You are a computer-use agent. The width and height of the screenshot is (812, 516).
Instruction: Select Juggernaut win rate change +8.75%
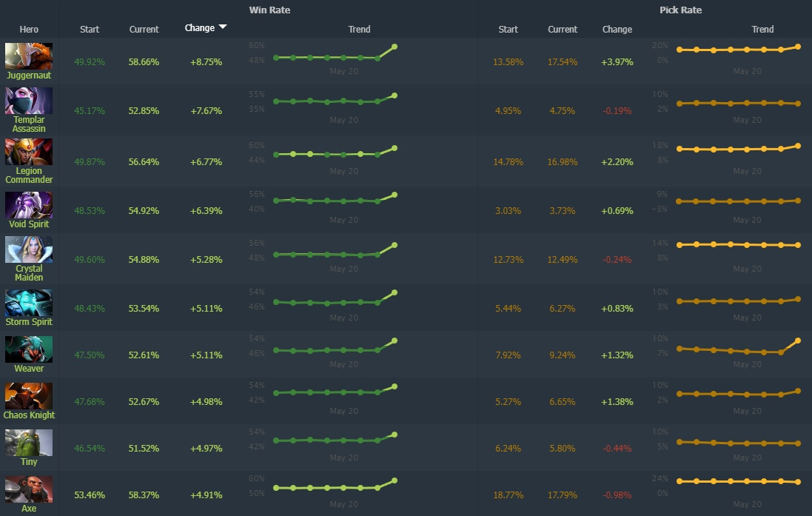click(206, 61)
